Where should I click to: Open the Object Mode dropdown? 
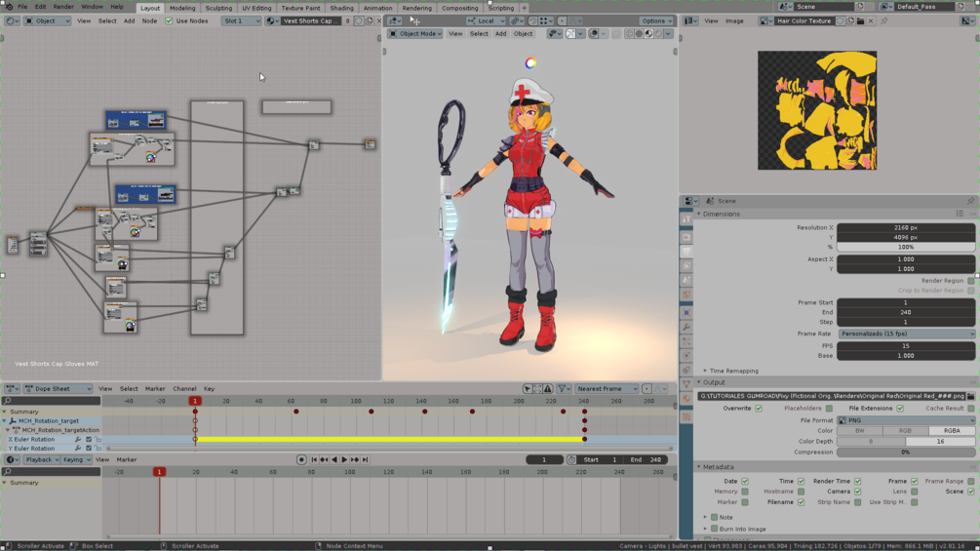[415, 34]
